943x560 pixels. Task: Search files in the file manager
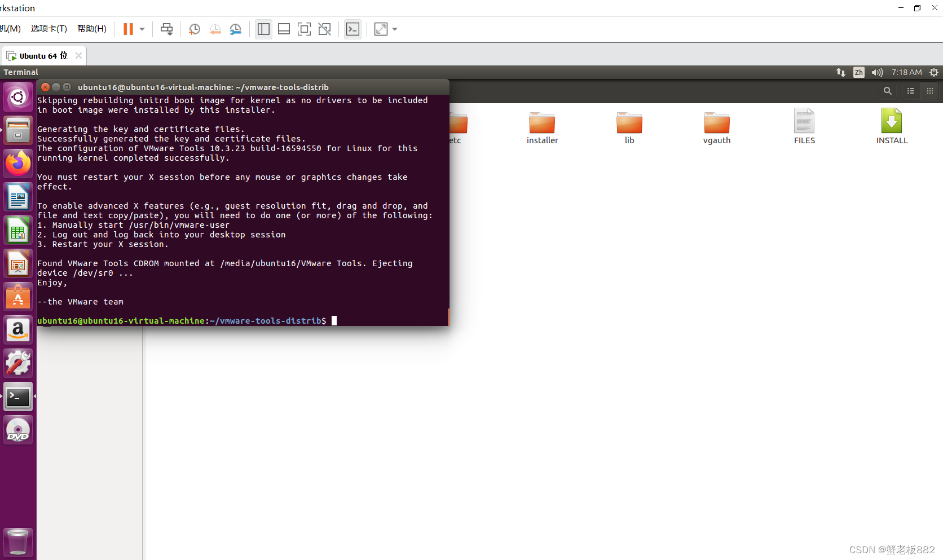[888, 91]
